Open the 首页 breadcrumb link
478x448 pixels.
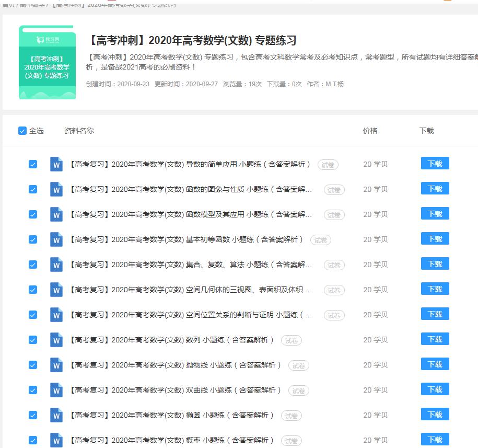point(8,3)
